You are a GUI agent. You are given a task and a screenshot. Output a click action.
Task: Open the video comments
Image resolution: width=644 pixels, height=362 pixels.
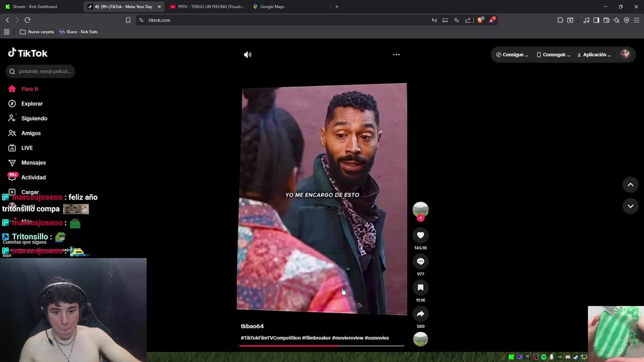[x=421, y=261]
